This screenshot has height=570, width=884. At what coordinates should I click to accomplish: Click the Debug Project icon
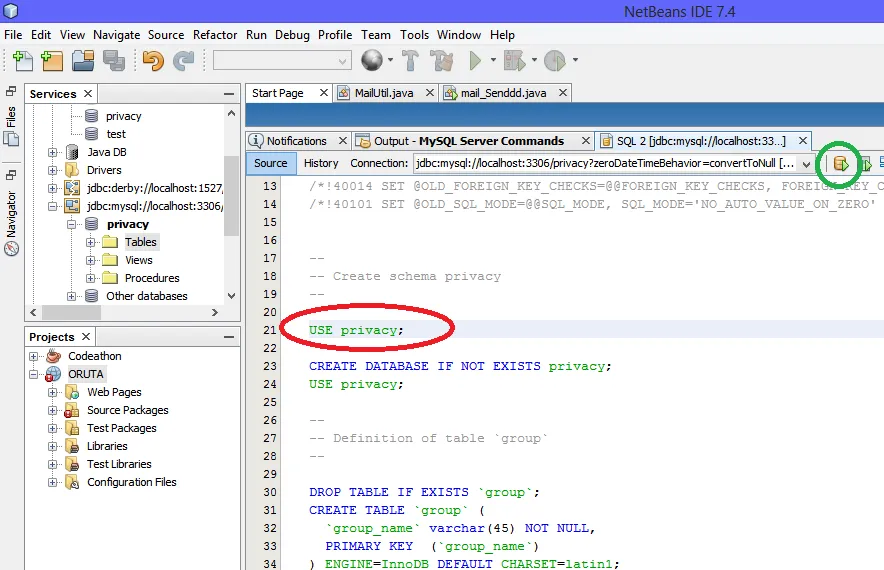pos(514,60)
